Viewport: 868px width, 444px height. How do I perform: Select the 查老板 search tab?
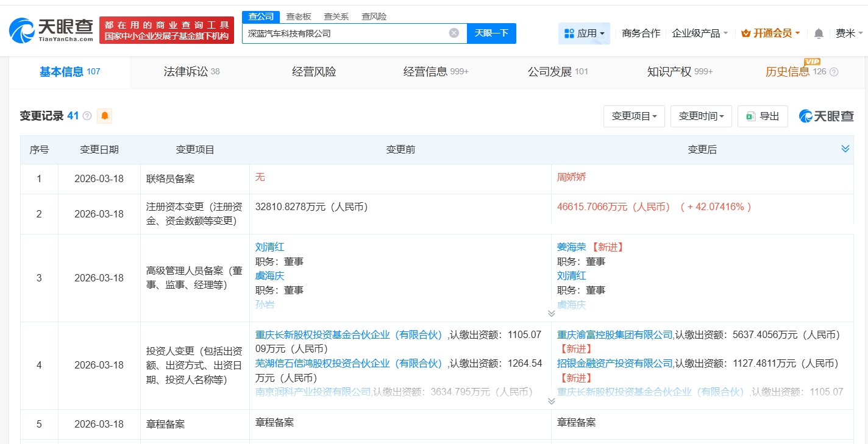tap(299, 16)
